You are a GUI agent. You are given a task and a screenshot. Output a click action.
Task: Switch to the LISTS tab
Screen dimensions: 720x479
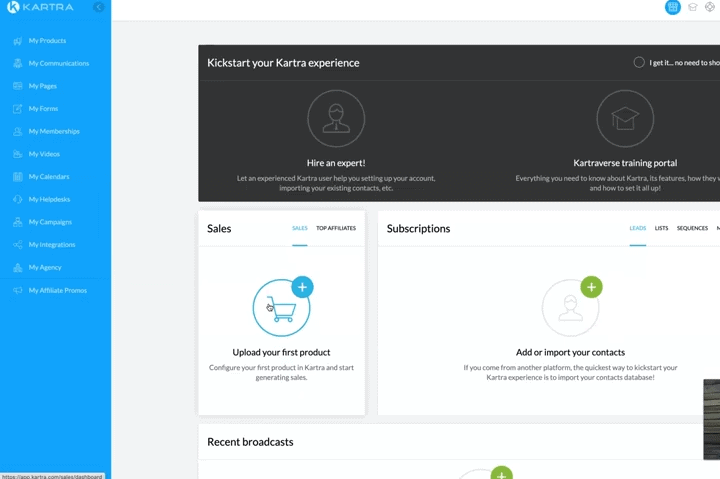click(x=661, y=228)
